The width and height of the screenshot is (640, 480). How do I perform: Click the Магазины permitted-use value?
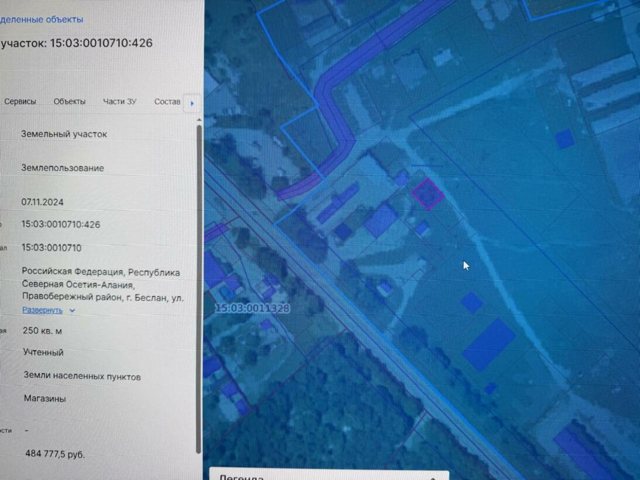tap(44, 398)
